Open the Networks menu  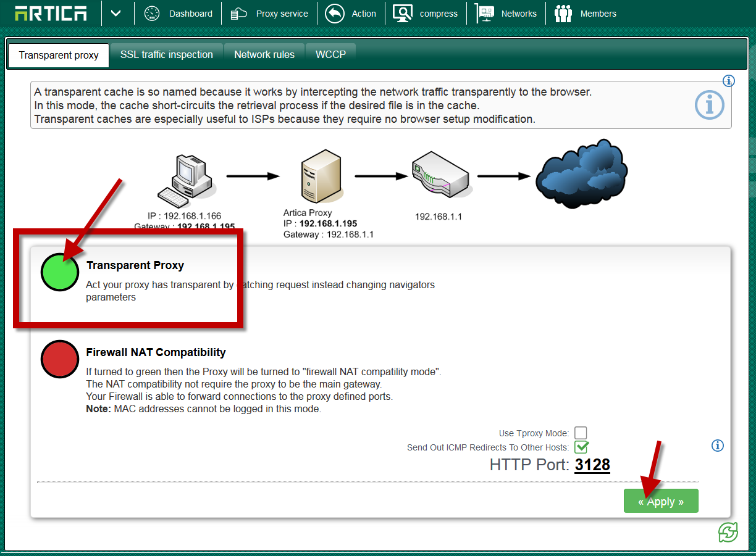(519, 14)
